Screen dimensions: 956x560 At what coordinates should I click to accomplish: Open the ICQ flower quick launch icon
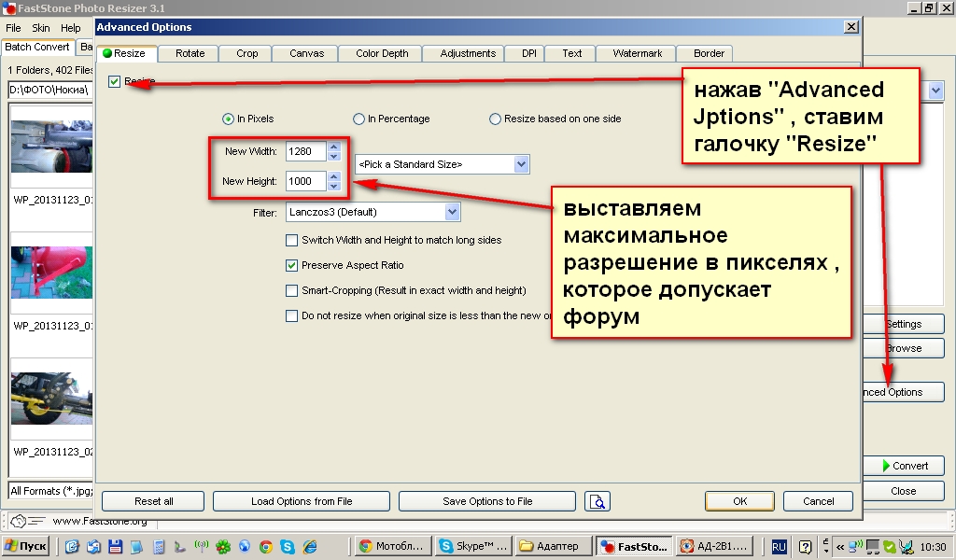(223, 547)
